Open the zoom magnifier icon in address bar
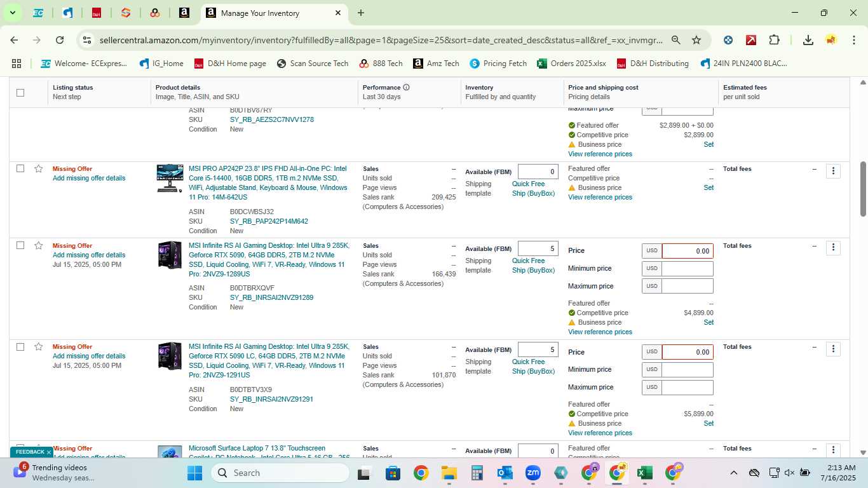Viewport: 868px width, 488px height. pyautogui.click(x=676, y=40)
